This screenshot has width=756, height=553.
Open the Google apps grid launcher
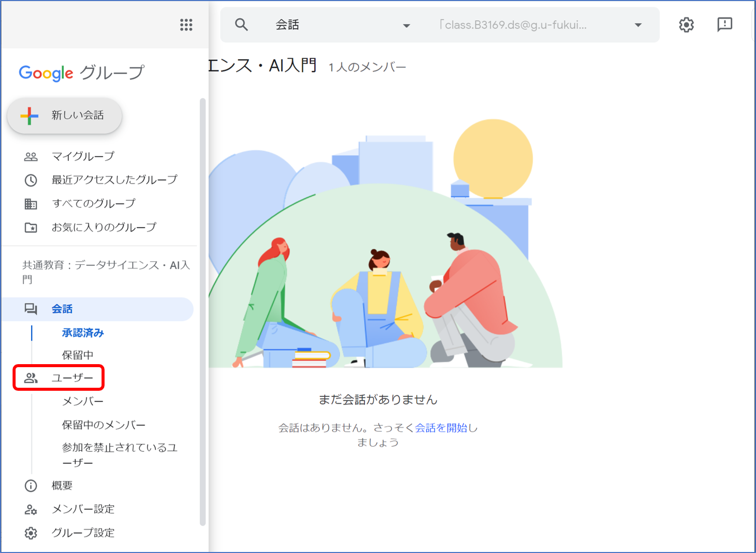186,25
